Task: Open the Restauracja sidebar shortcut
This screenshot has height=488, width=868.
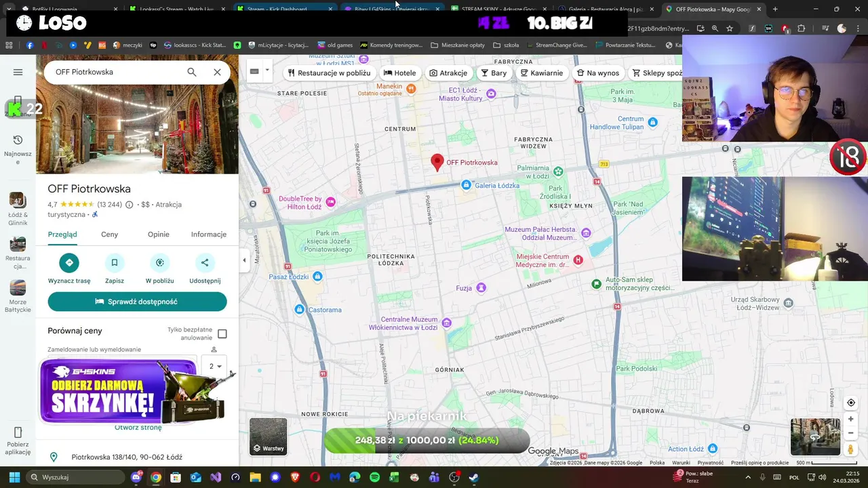Action: click(x=18, y=253)
